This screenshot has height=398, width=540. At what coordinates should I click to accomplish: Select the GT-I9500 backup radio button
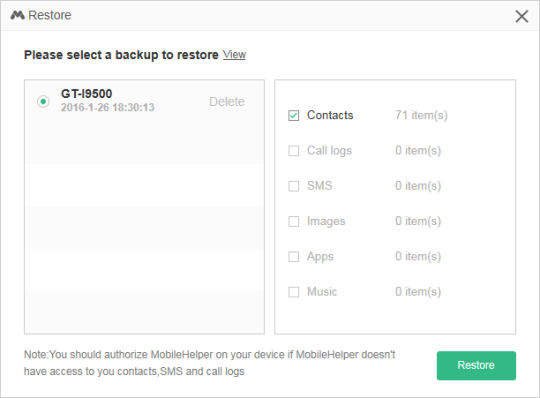point(43,101)
